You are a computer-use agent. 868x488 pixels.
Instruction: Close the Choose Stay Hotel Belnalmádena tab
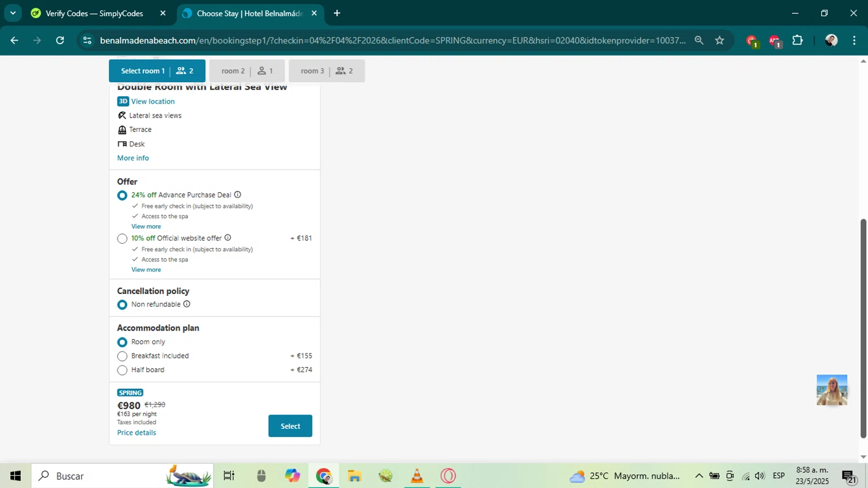[x=314, y=13]
